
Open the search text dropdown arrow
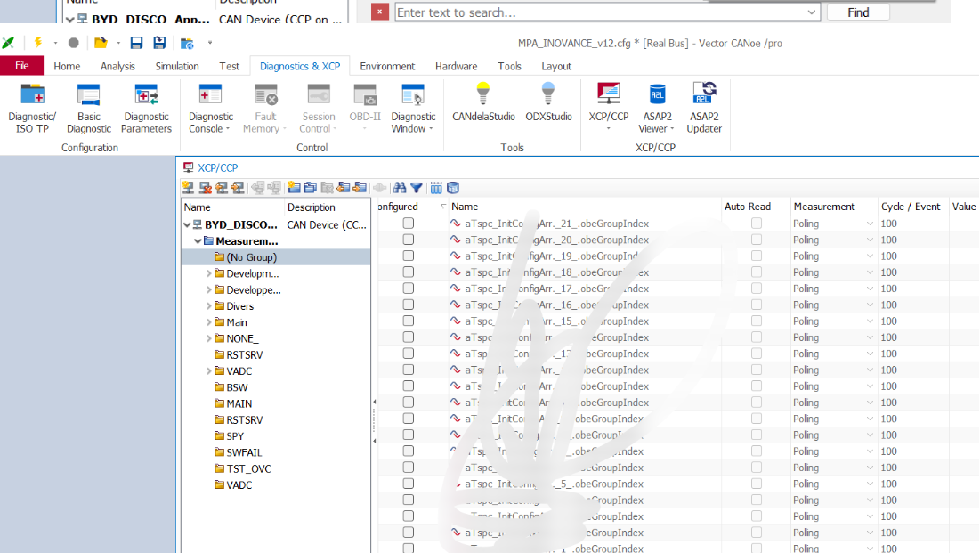[811, 12]
